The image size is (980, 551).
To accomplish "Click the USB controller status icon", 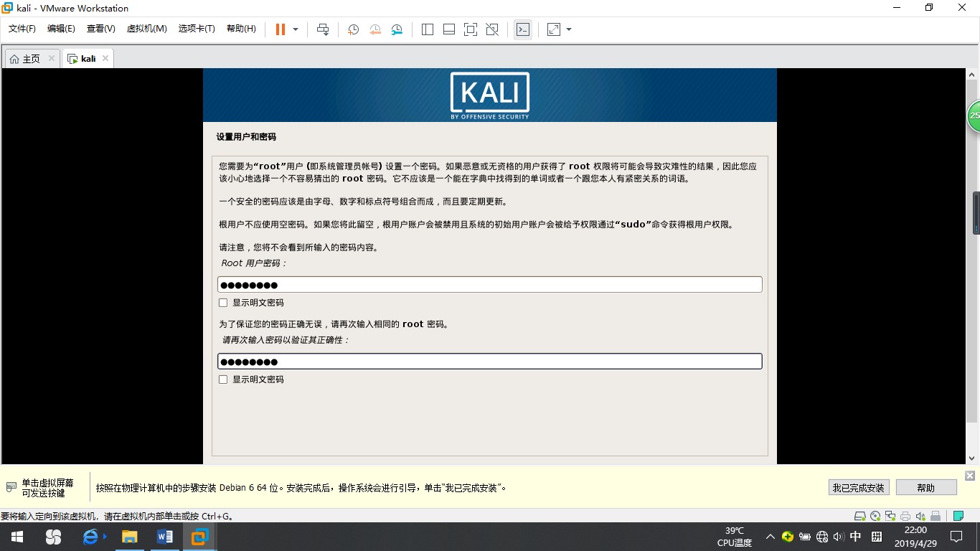I will click(936, 516).
